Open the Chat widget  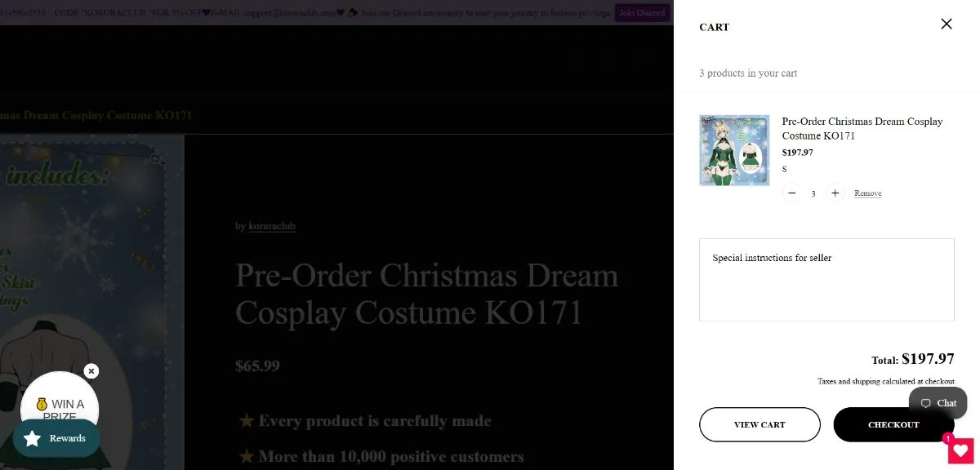[x=938, y=403]
